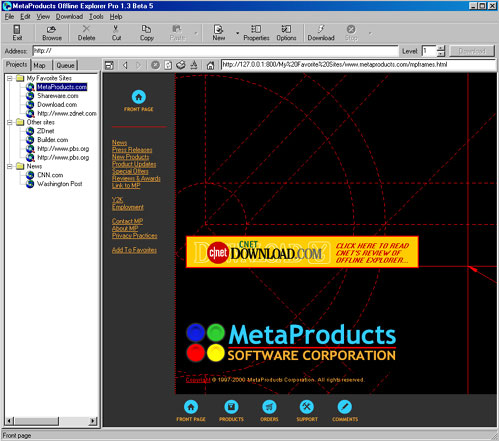Click the Stop toolbar icon
Viewport: 499px width, 441px height.
pyautogui.click(x=351, y=33)
